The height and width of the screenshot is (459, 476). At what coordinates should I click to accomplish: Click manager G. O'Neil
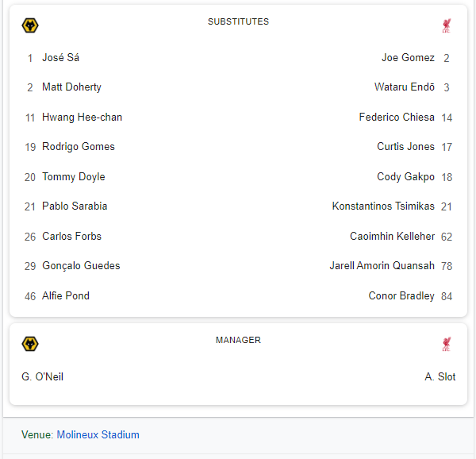(43, 376)
